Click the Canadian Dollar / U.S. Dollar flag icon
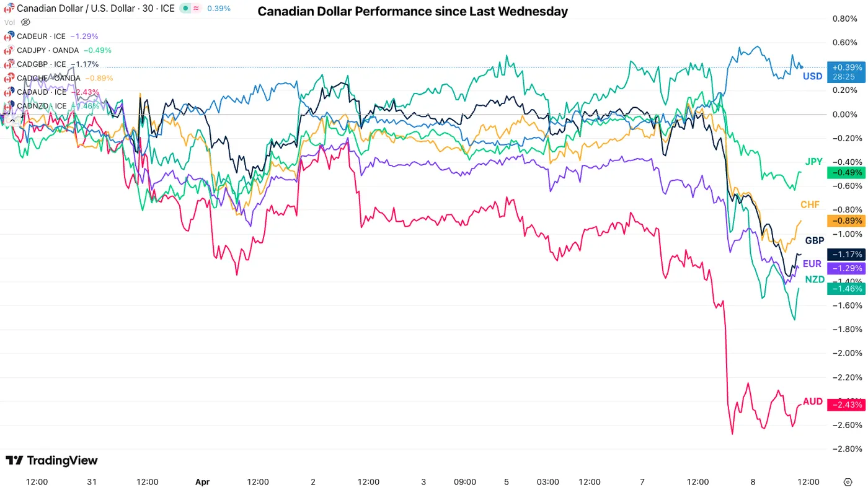868x490 pixels. [x=9, y=9]
